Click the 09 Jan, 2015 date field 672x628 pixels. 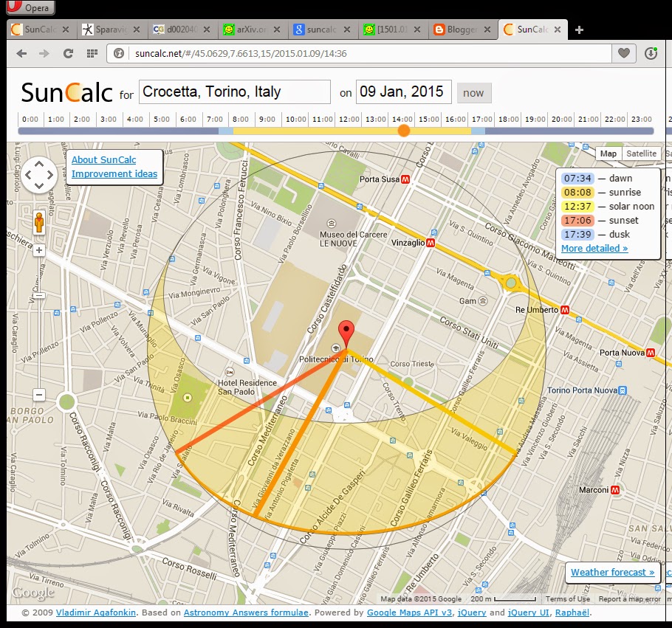(404, 92)
